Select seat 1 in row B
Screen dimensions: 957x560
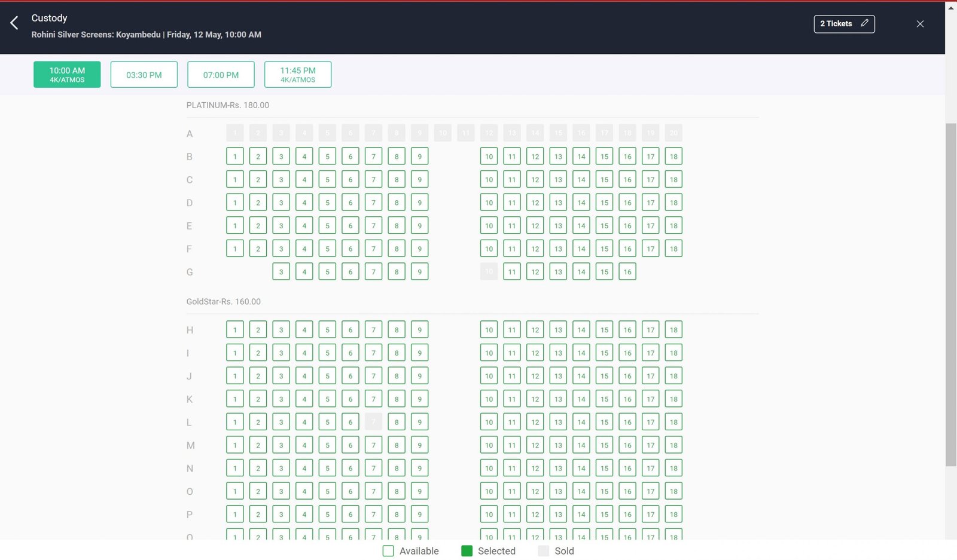(x=235, y=157)
